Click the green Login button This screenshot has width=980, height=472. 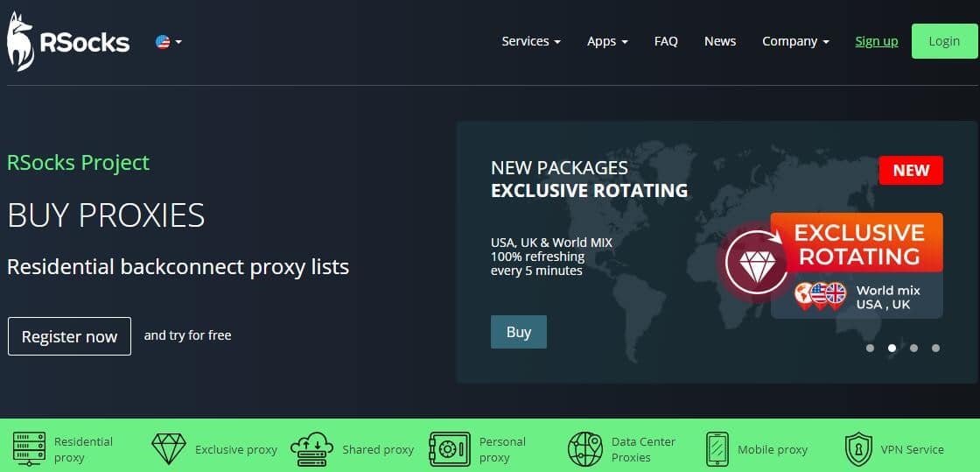point(944,41)
